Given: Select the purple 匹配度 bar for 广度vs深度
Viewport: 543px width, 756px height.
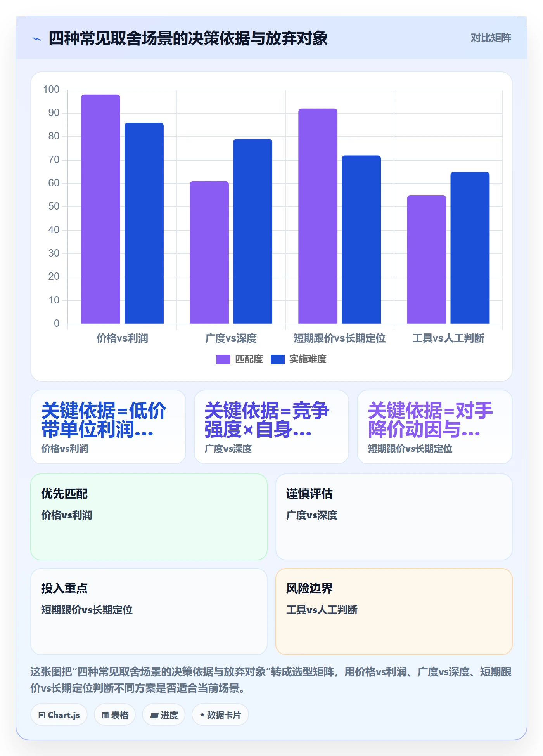Looking at the screenshot, I should pos(209,252).
